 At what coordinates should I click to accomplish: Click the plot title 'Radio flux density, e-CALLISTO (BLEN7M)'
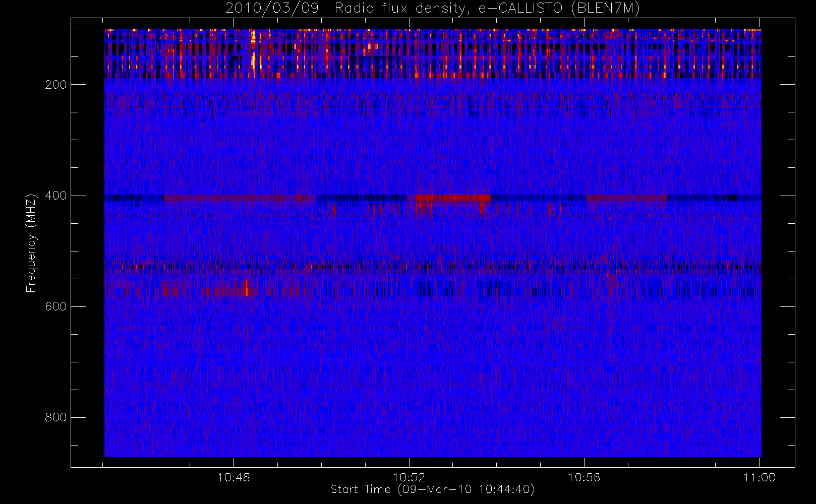click(487, 9)
